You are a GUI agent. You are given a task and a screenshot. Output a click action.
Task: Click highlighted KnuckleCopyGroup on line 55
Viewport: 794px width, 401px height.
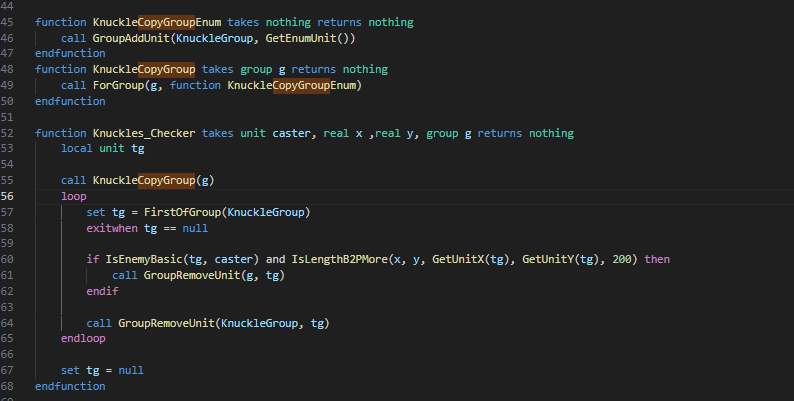point(144,180)
